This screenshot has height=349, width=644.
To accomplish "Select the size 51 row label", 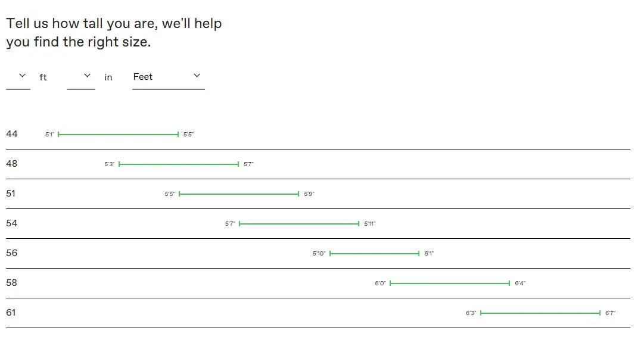I will [x=11, y=194].
